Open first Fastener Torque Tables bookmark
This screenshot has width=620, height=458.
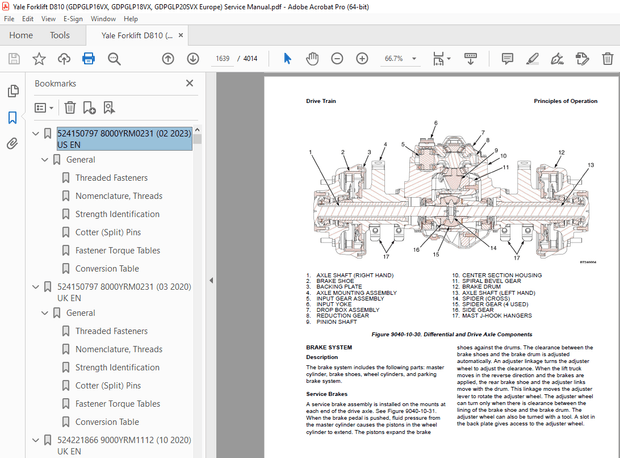[118, 250]
